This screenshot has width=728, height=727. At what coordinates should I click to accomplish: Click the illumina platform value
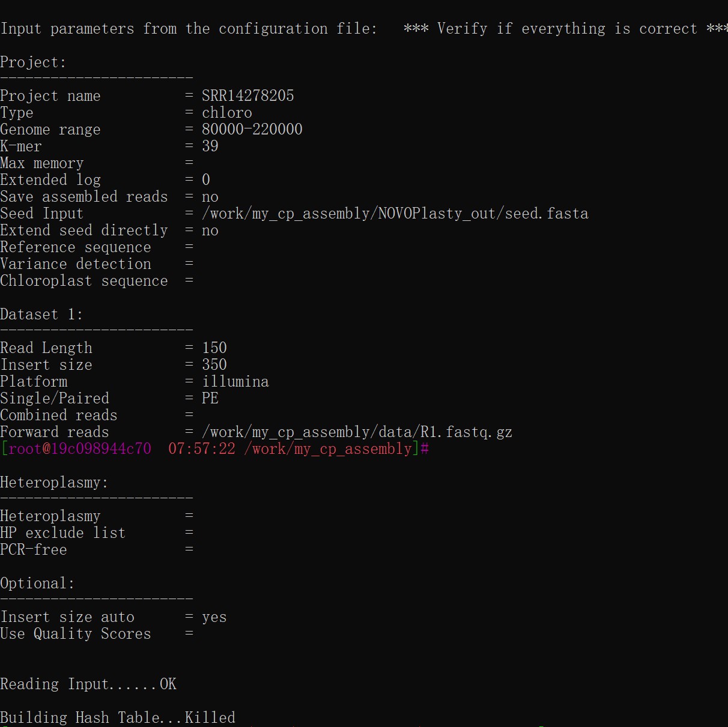(x=235, y=382)
